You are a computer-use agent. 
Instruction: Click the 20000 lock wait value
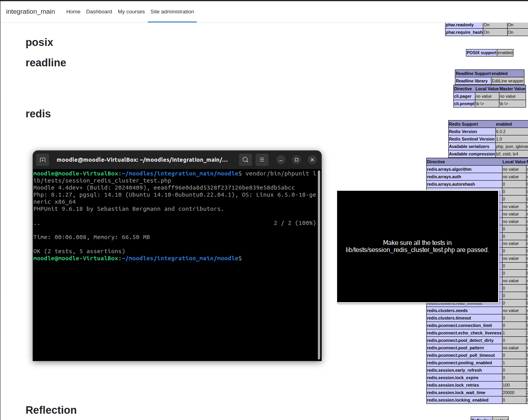coord(514,393)
